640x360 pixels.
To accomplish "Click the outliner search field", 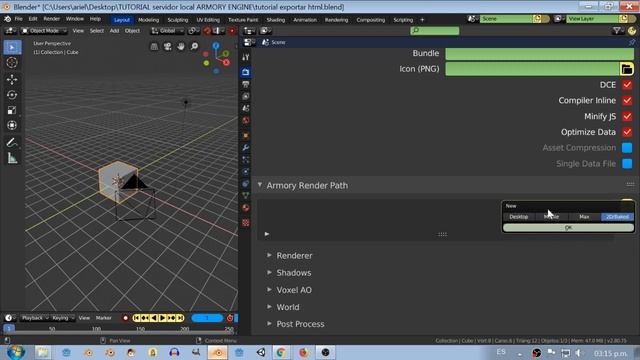I will (435, 31).
